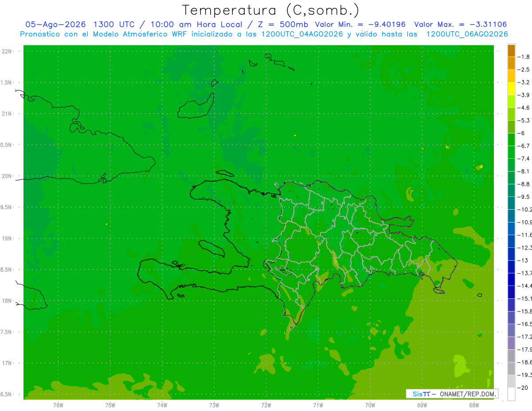Click the '75W' longitude axis label
Image resolution: width=532 pixels, height=411 pixels.
click(110, 405)
